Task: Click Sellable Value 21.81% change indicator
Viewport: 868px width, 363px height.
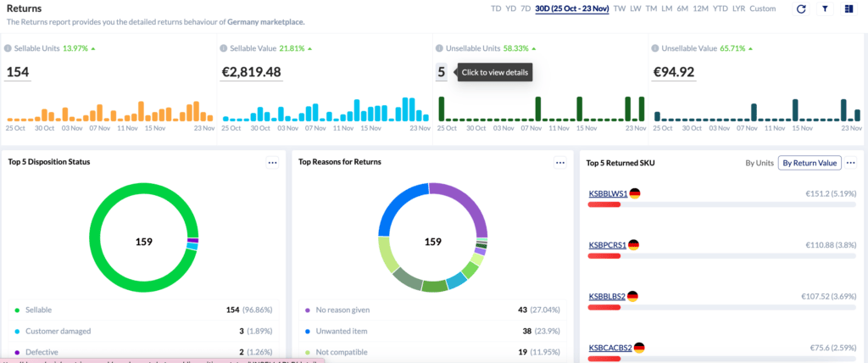Action: (296, 48)
